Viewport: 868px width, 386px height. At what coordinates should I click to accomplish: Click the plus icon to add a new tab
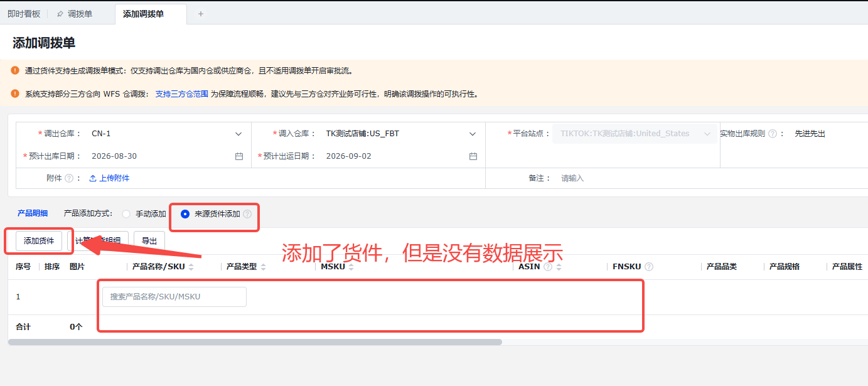(x=201, y=14)
